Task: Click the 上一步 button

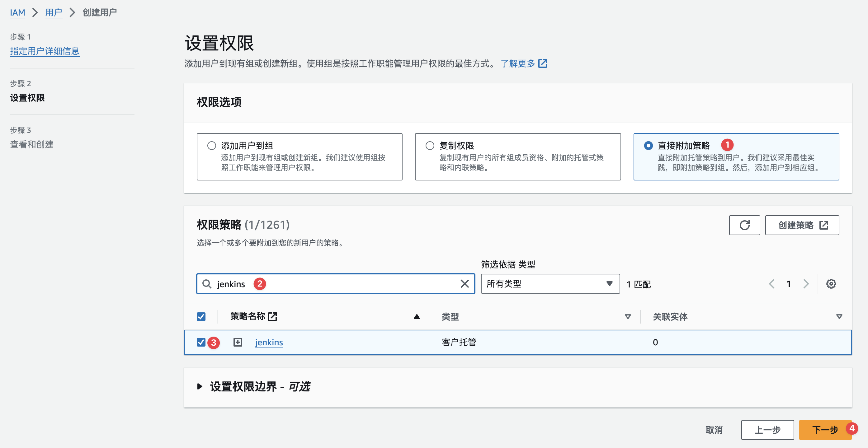Action: click(767, 430)
